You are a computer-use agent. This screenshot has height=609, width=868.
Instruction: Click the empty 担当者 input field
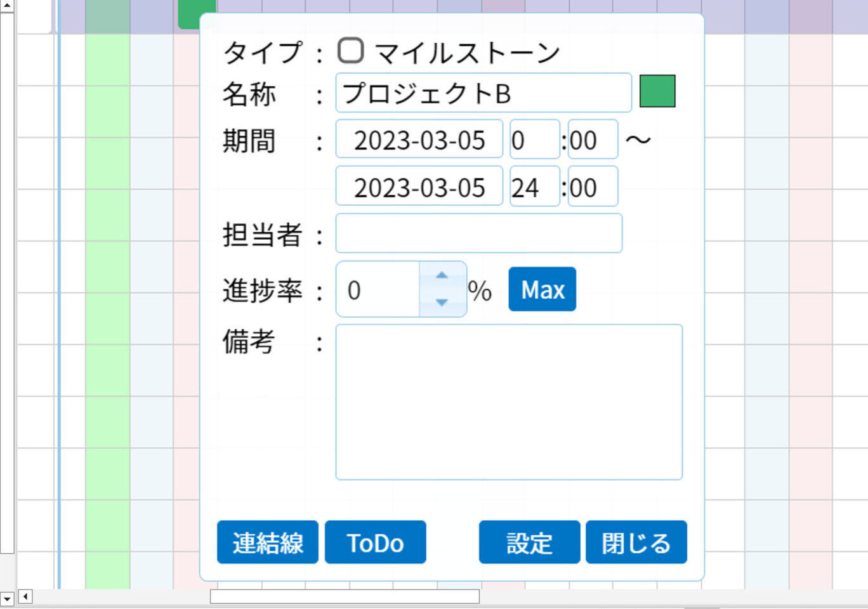[478, 233]
